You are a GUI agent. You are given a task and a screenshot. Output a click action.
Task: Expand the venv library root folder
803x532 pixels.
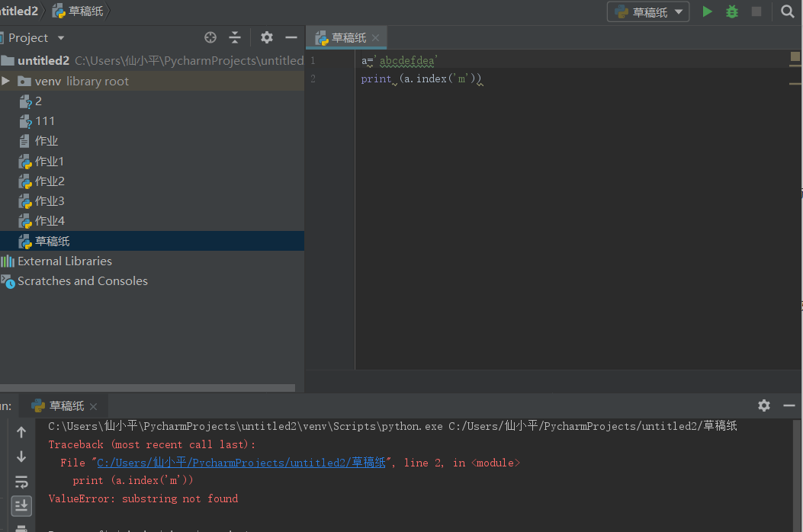click(x=5, y=81)
